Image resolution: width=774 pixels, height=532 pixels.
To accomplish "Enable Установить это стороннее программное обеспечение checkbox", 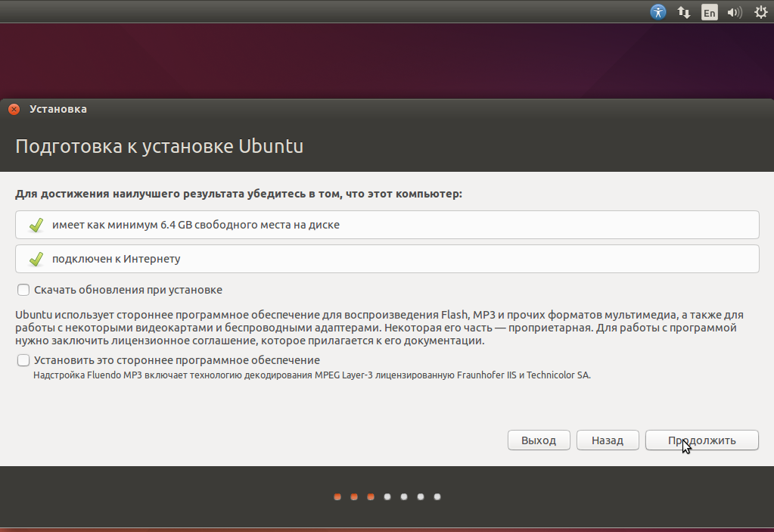I will pyautogui.click(x=23, y=360).
